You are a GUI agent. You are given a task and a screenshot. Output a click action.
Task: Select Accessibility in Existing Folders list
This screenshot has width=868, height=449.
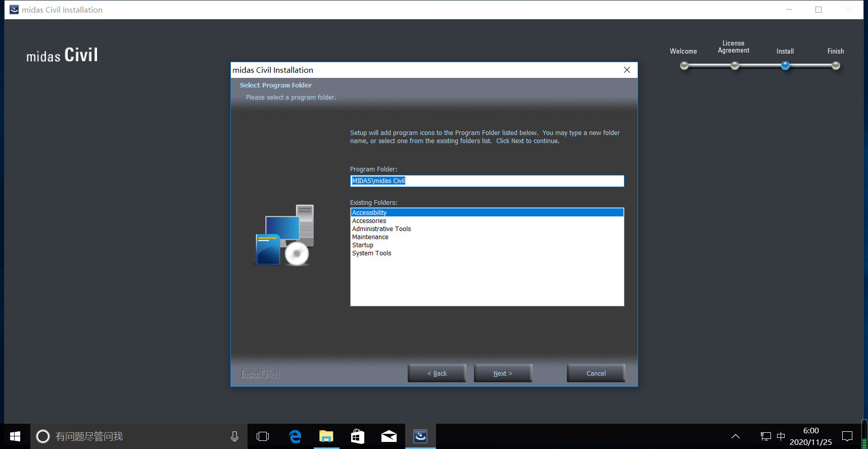[487, 212]
